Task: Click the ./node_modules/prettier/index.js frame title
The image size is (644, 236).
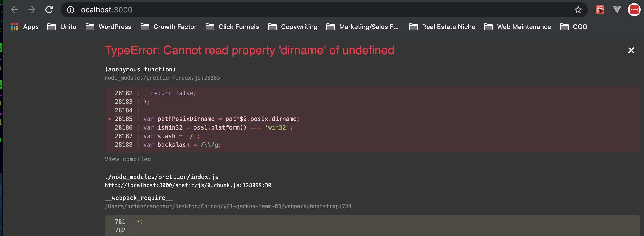Action: click(x=162, y=177)
